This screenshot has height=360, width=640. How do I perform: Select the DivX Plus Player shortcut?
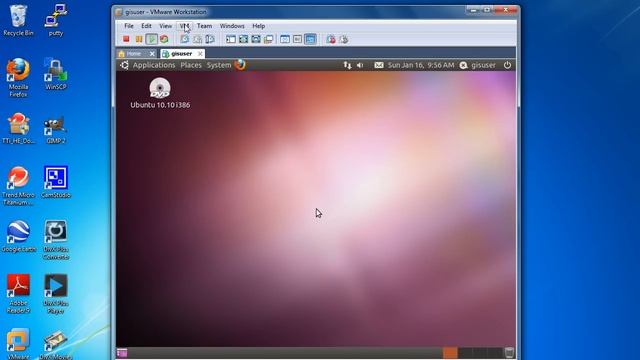click(x=56, y=294)
